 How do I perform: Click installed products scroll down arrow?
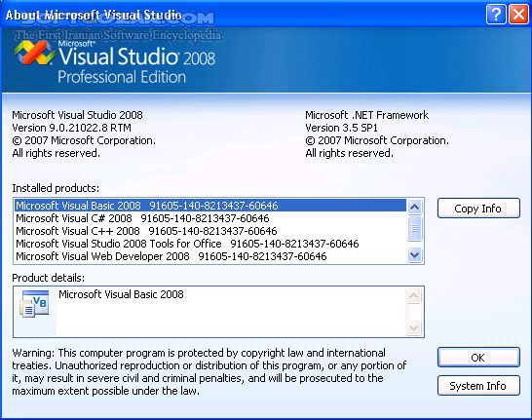coord(415,254)
